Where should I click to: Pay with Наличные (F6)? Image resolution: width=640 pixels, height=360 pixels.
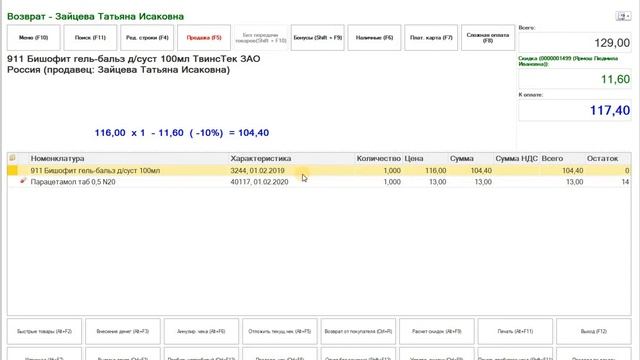tap(374, 38)
